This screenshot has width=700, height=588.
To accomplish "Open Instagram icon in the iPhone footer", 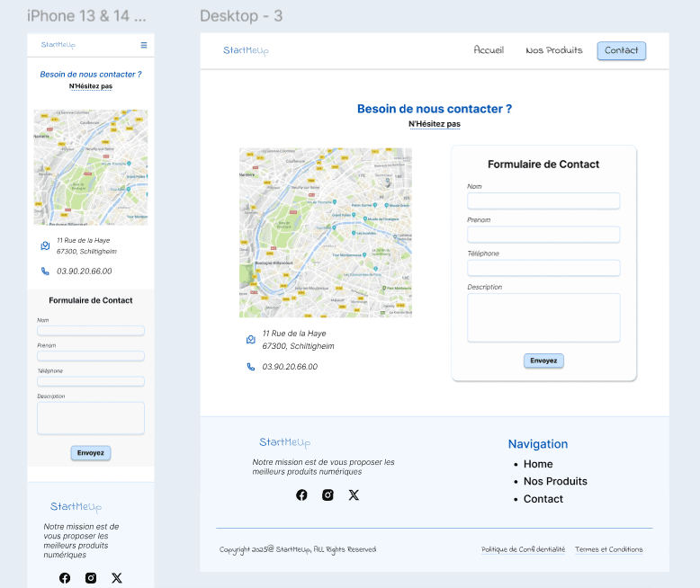I will pyautogui.click(x=91, y=578).
